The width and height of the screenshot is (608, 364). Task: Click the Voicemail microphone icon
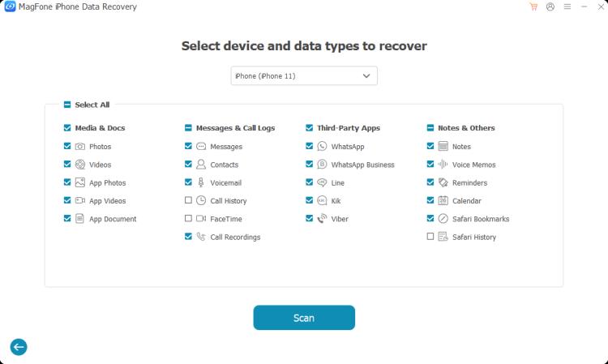pyautogui.click(x=201, y=183)
